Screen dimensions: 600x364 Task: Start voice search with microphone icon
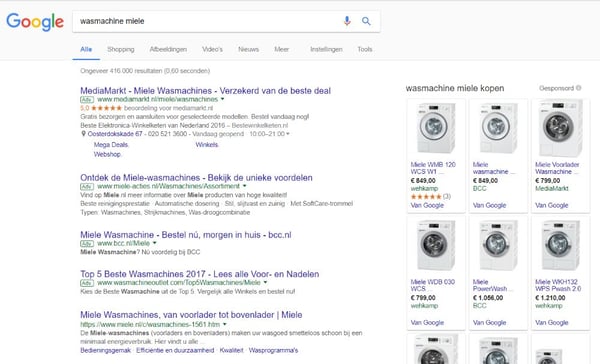click(347, 21)
